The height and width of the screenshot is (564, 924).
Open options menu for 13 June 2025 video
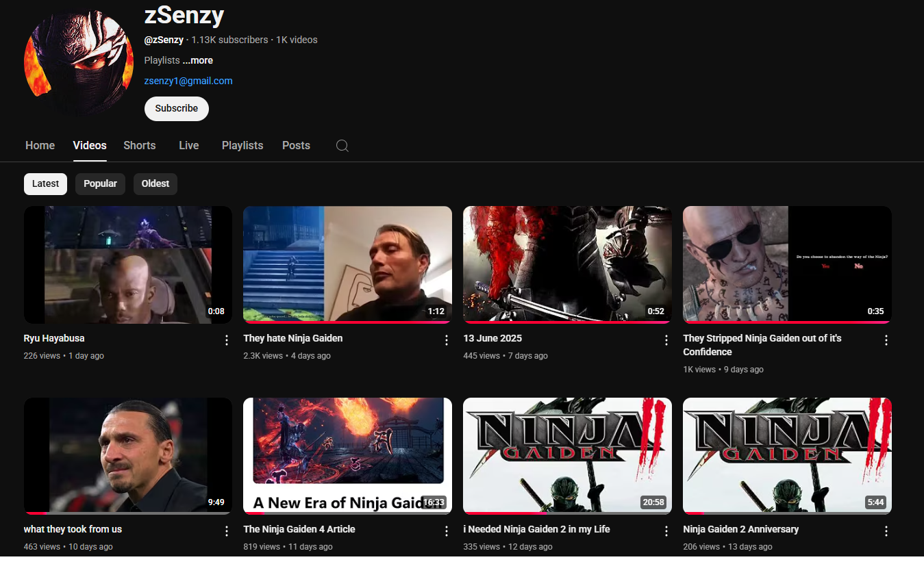click(x=666, y=340)
